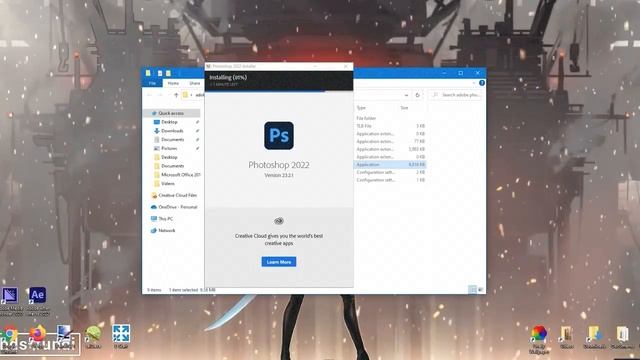Open File Explorer Help icon

(482, 83)
